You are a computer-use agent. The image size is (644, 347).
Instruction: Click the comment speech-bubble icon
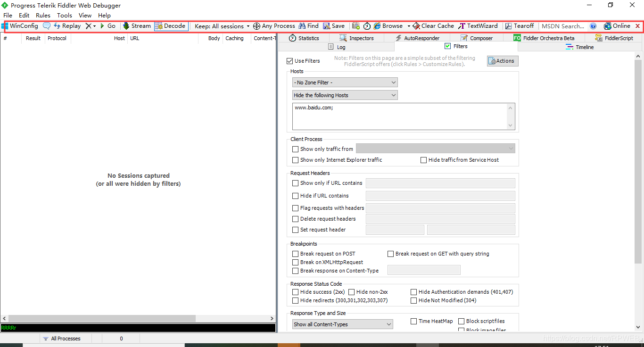(x=47, y=26)
